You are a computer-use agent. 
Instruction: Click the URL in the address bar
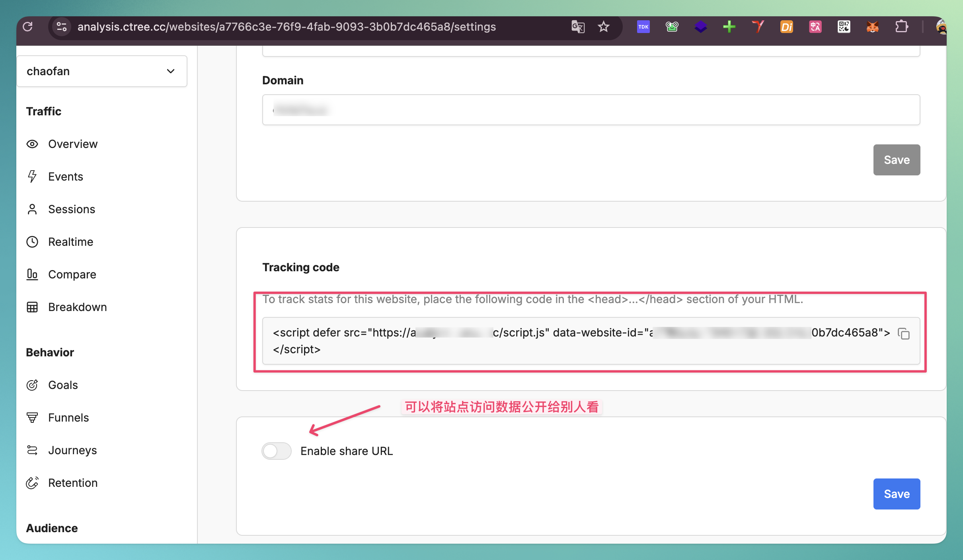287,27
